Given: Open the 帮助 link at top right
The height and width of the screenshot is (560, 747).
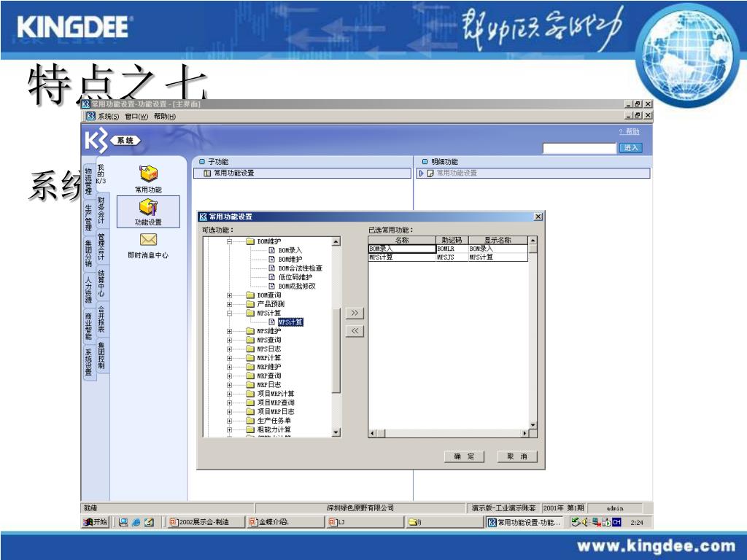Looking at the screenshot, I should coord(630,131).
